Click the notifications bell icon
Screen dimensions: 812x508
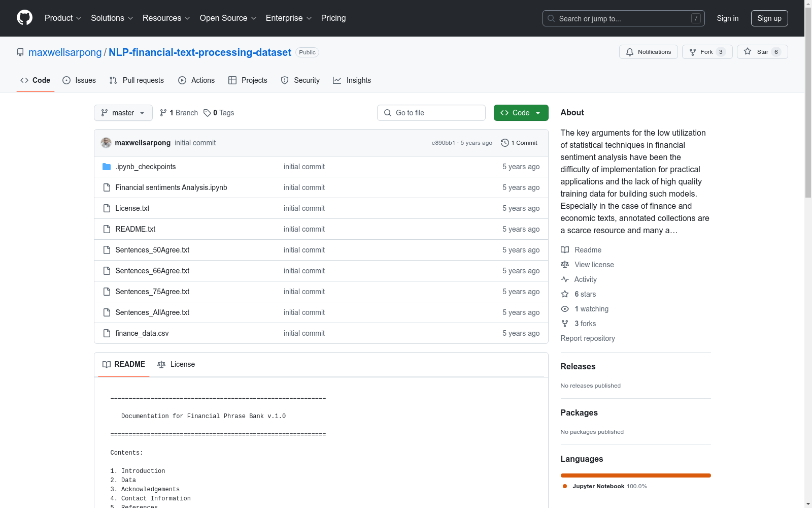pyautogui.click(x=630, y=52)
